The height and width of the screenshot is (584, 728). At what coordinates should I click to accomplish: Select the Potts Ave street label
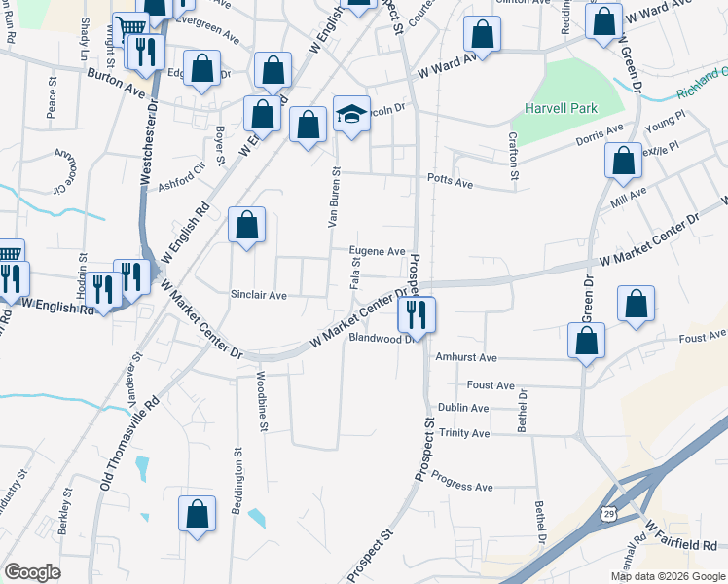(451, 181)
